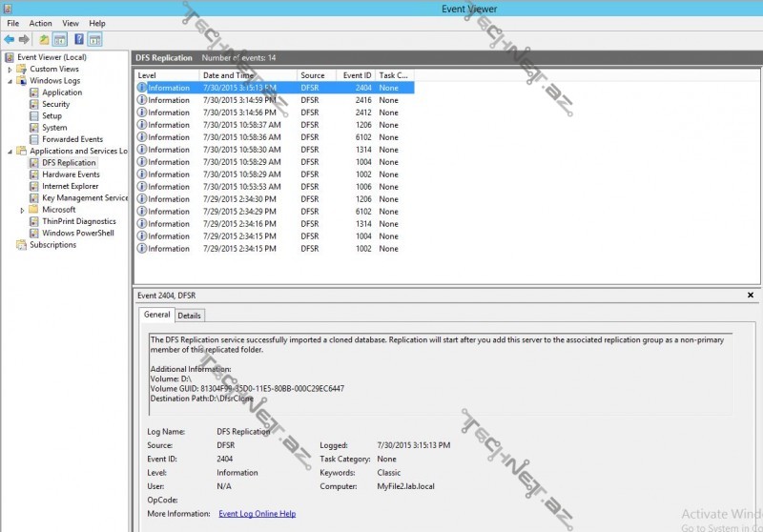Collapse Applications and Services Logs node

point(10,152)
